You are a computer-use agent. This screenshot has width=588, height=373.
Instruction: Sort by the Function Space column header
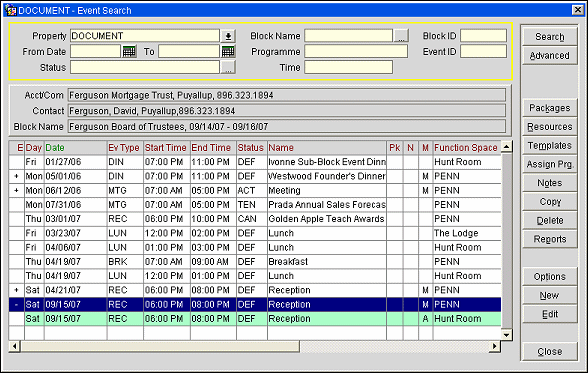(466, 148)
